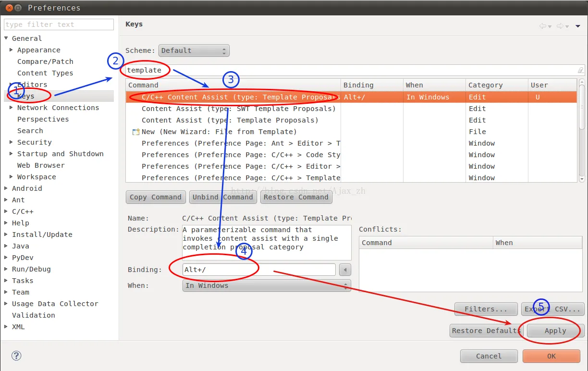The width and height of the screenshot is (588, 371).
Task: Click the forward navigation arrow icon
Action: [560, 26]
